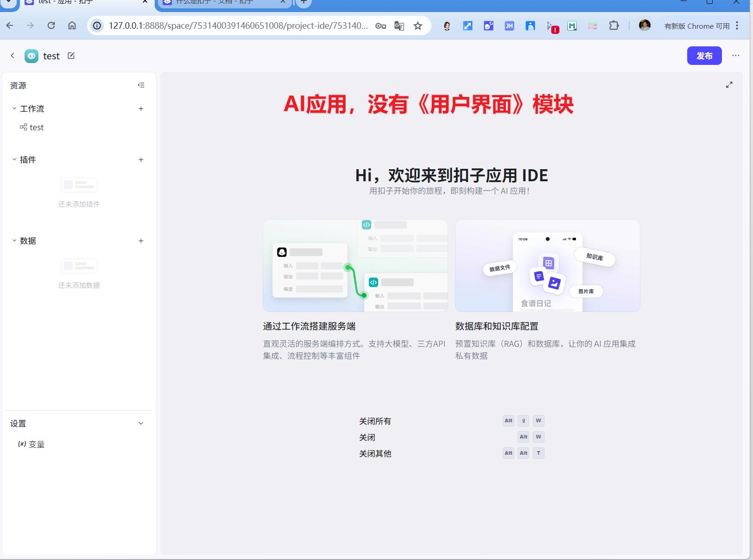Click the rename pencil icon beside test

pos(71,55)
